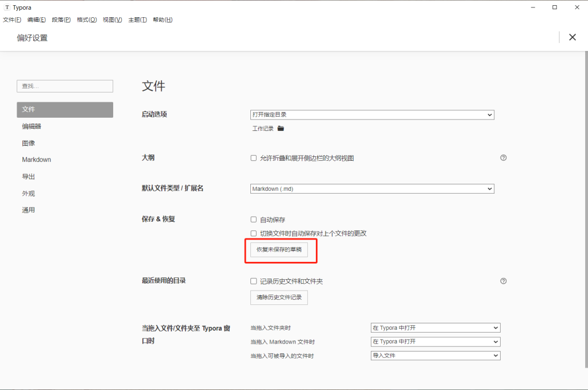Screen dimensions: 588x390
Task: Click the 工作记录 directory label
Action: click(263, 129)
